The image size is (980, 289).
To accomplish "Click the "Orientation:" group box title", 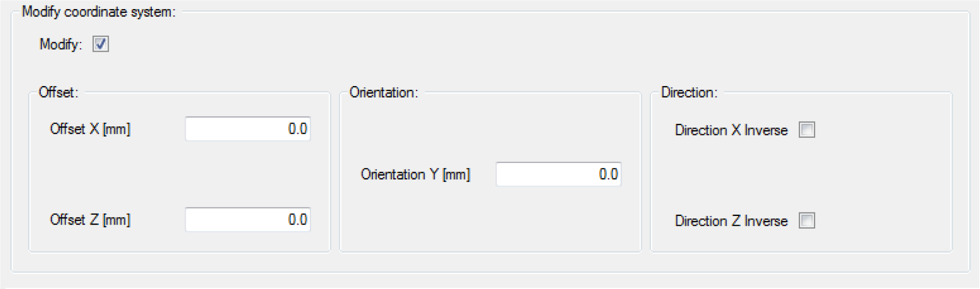I will [383, 92].
